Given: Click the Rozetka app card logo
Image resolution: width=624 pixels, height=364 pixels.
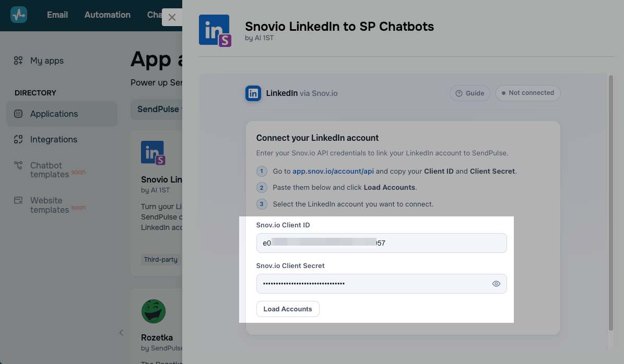Looking at the screenshot, I should (153, 311).
